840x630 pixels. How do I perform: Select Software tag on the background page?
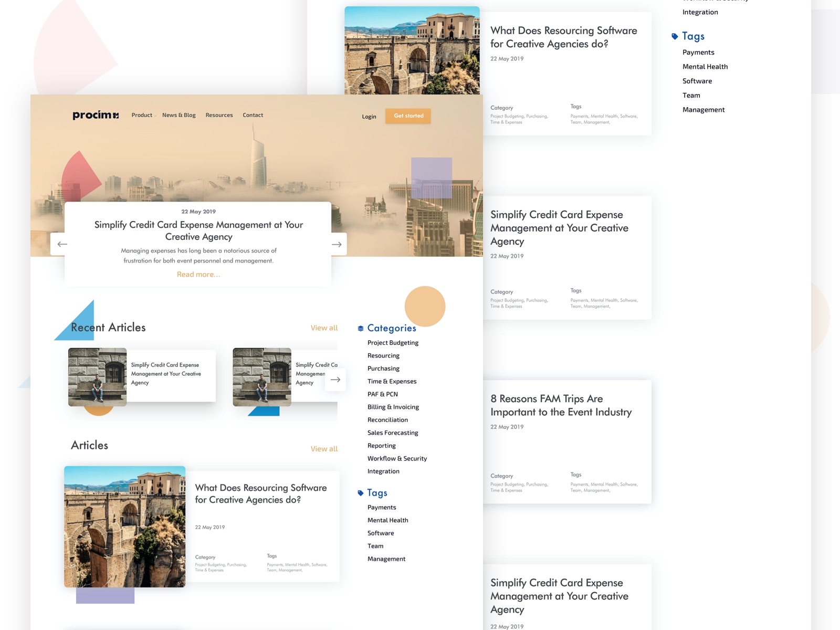click(697, 81)
